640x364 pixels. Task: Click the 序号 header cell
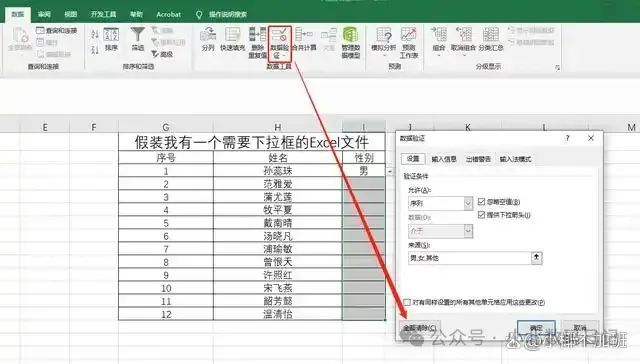click(x=166, y=157)
